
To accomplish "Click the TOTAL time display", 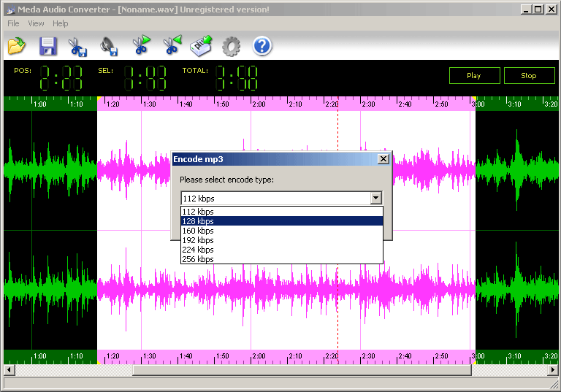I will tap(237, 77).
